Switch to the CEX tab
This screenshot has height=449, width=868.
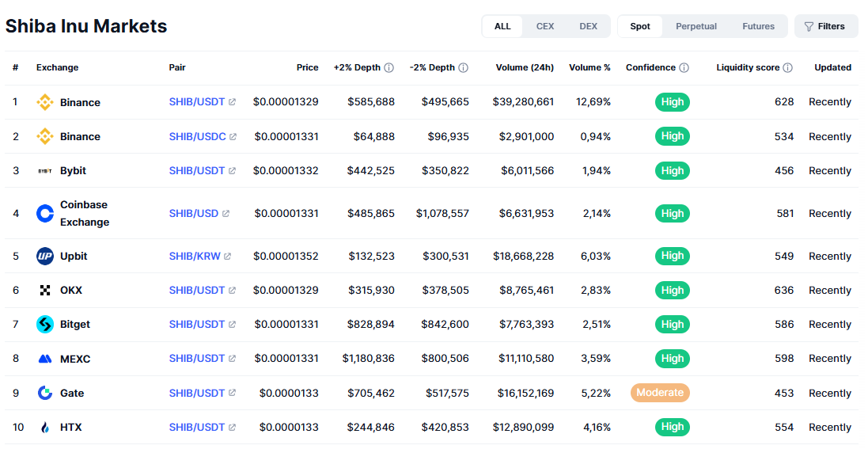coord(544,27)
